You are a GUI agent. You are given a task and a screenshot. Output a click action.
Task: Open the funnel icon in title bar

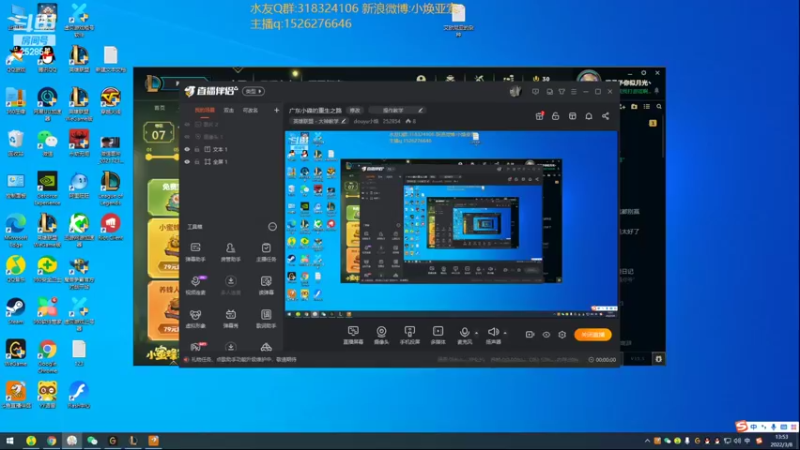[562, 92]
